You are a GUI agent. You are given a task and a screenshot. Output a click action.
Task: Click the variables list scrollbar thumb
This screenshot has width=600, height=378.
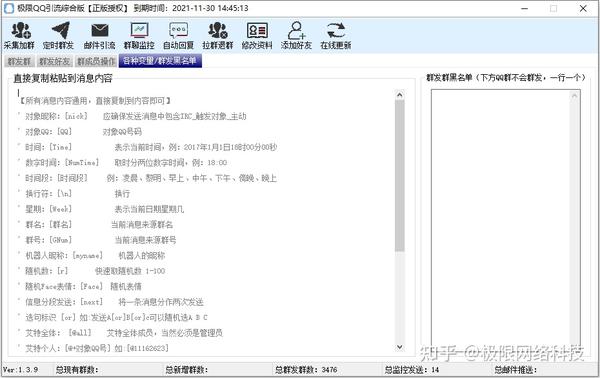click(399, 176)
